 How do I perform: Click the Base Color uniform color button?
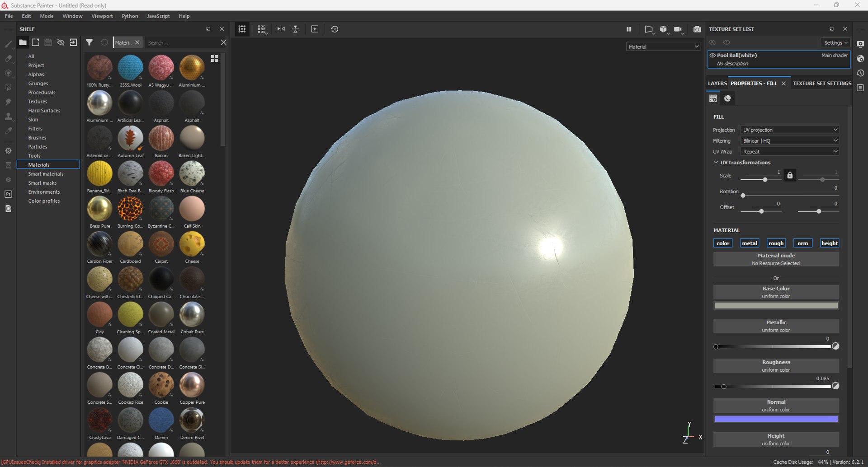(776, 292)
